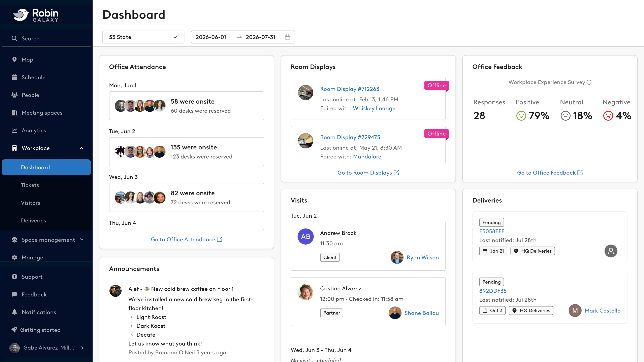
Task: Click the Workplace building icon
Action: pos(14,148)
